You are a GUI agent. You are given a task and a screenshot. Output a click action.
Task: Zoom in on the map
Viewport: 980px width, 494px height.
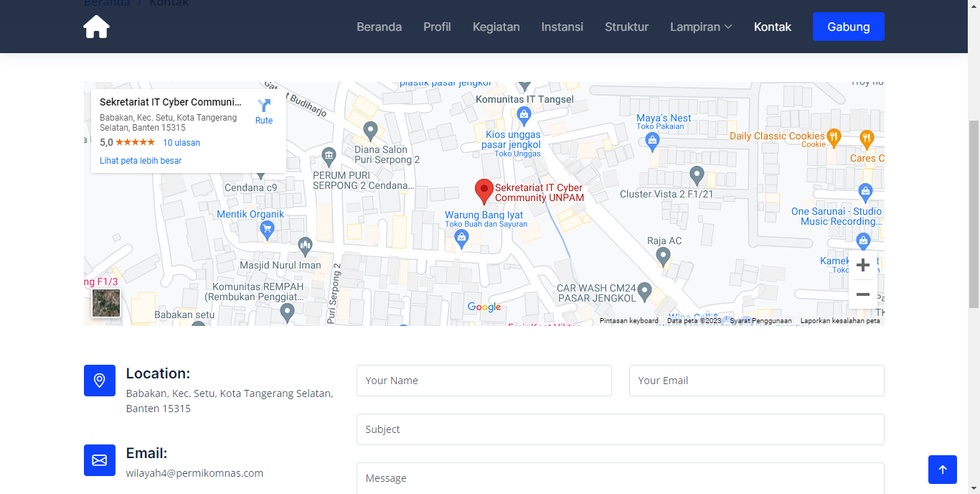(862, 266)
